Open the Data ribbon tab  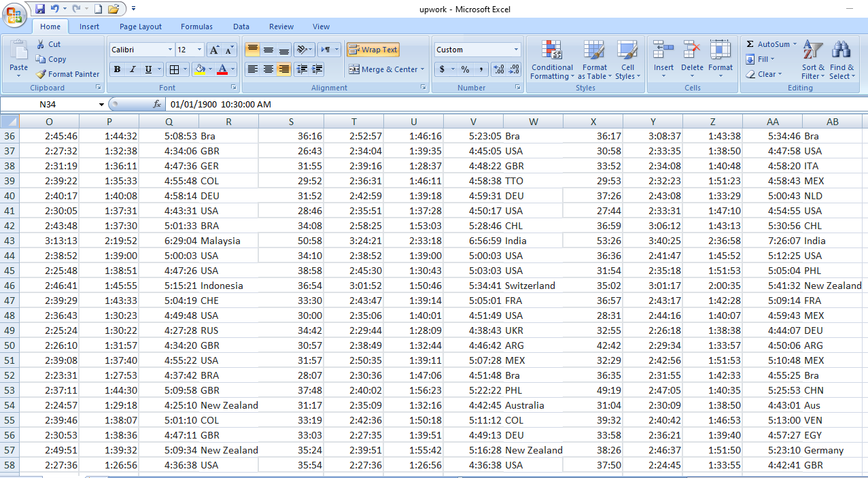241,27
